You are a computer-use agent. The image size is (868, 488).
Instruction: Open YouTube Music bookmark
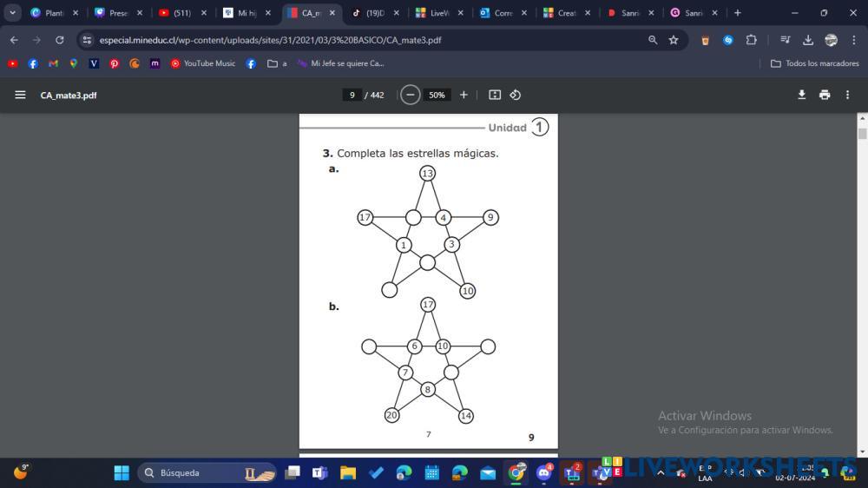202,63
